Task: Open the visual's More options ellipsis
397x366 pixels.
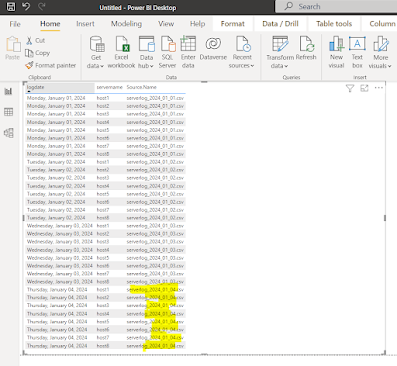Action: pyautogui.click(x=379, y=88)
